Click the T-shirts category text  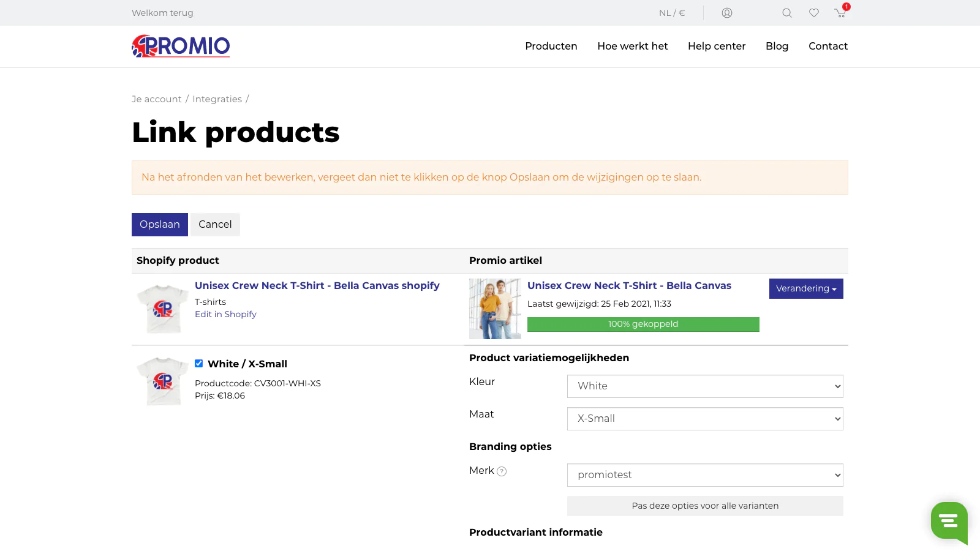210,302
